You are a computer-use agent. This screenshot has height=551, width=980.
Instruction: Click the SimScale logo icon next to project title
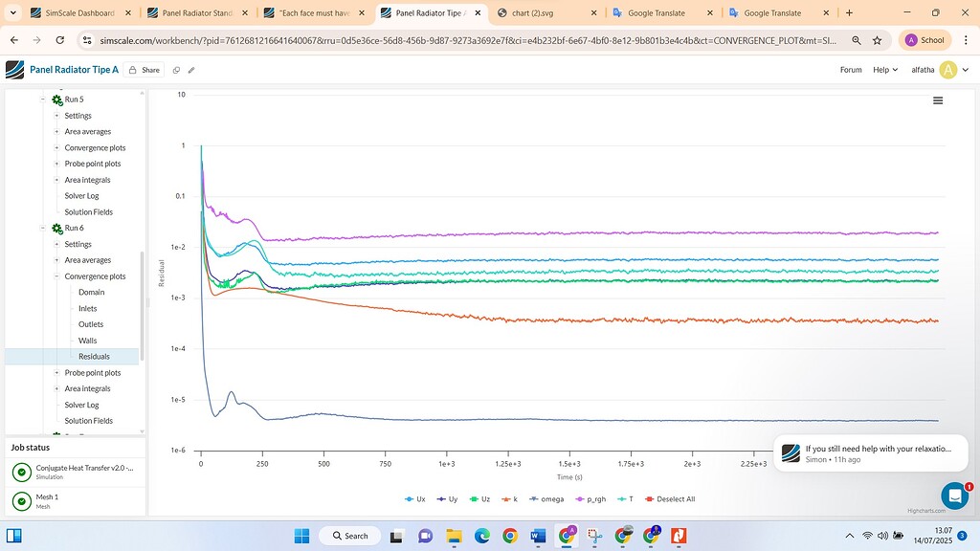point(12,69)
